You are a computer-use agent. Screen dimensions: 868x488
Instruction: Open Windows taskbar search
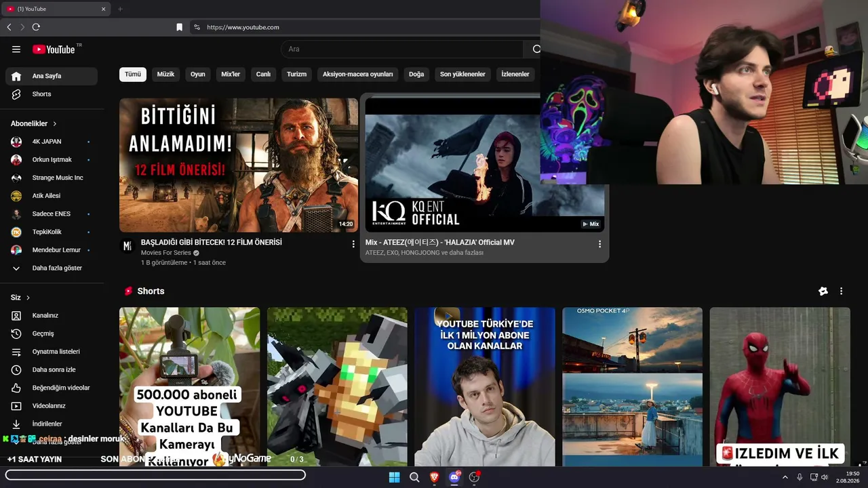click(414, 477)
